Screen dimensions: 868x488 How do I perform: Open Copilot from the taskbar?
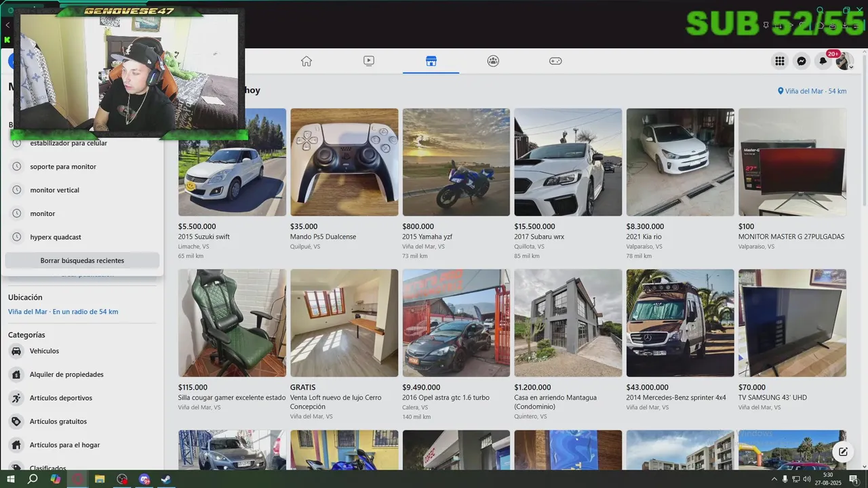(56, 479)
